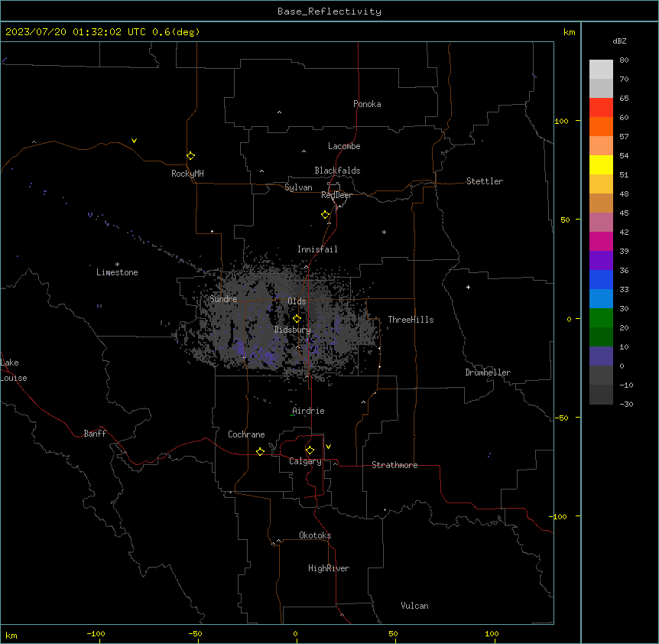The width and height of the screenshot is (659, 644).
Task: Click the Vulcan town label
Action: (414, 606)
